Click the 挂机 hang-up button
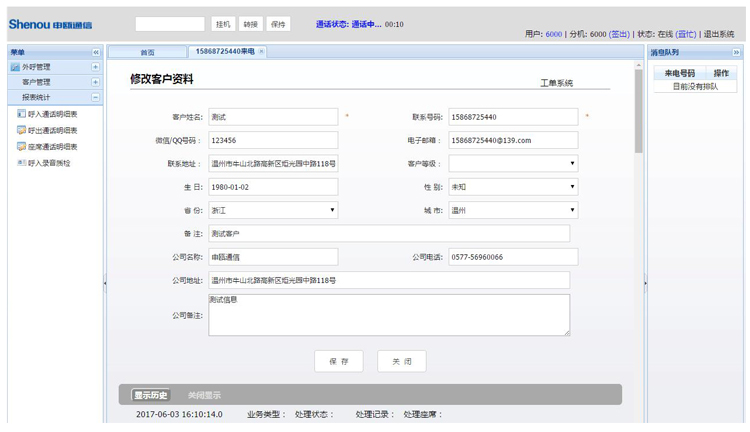This screenshot has width=750, height=432. 223,24
